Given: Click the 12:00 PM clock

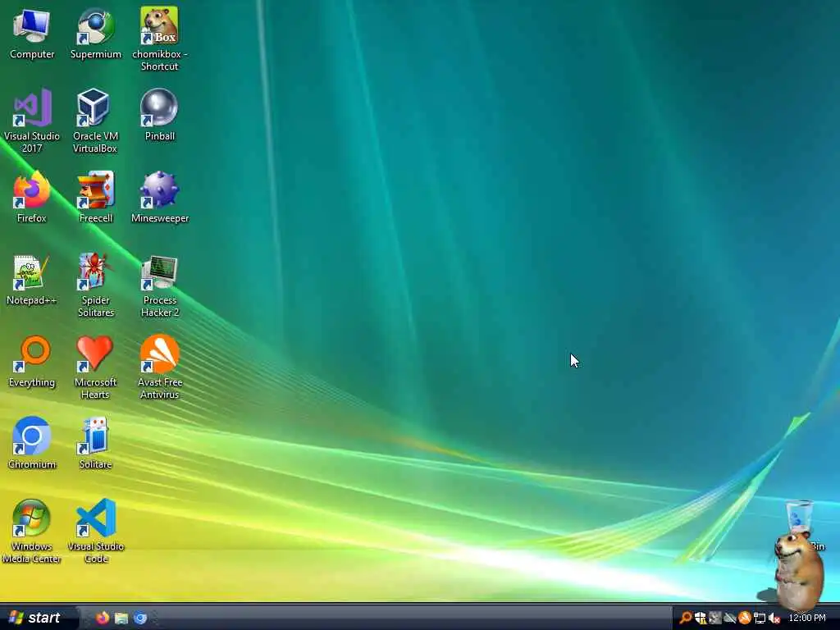Looking at the screenshot, I should coord(807,619).
